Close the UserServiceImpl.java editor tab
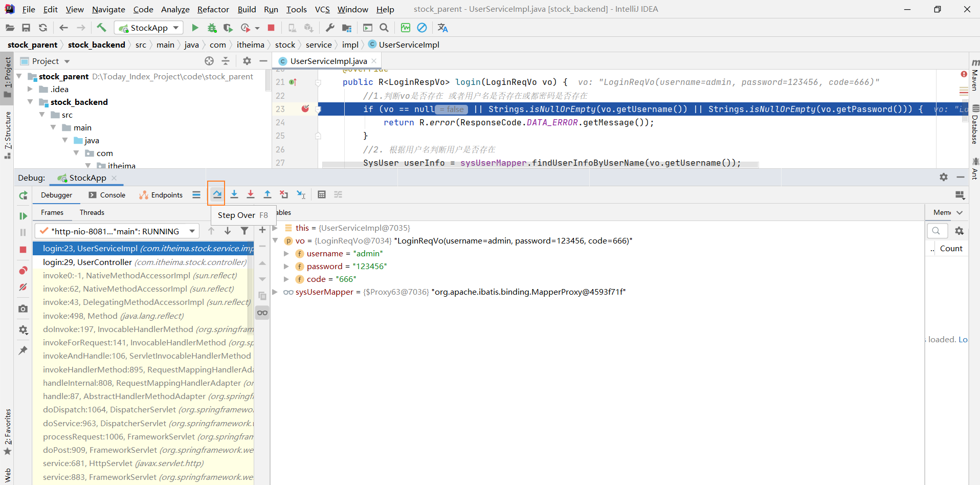This screenshot has width=980, height=485. click(374, 61)
